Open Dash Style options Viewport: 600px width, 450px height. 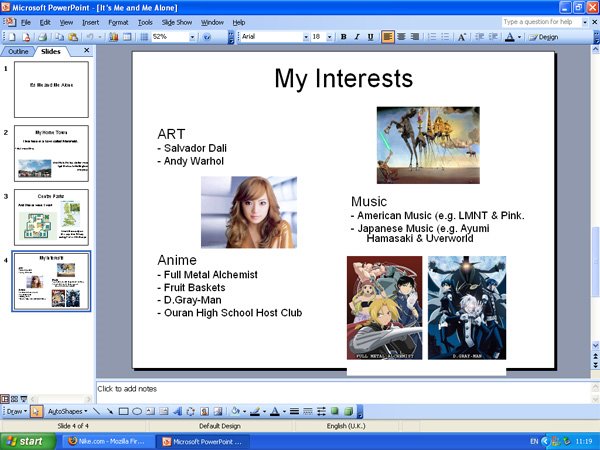pos(308,411)
